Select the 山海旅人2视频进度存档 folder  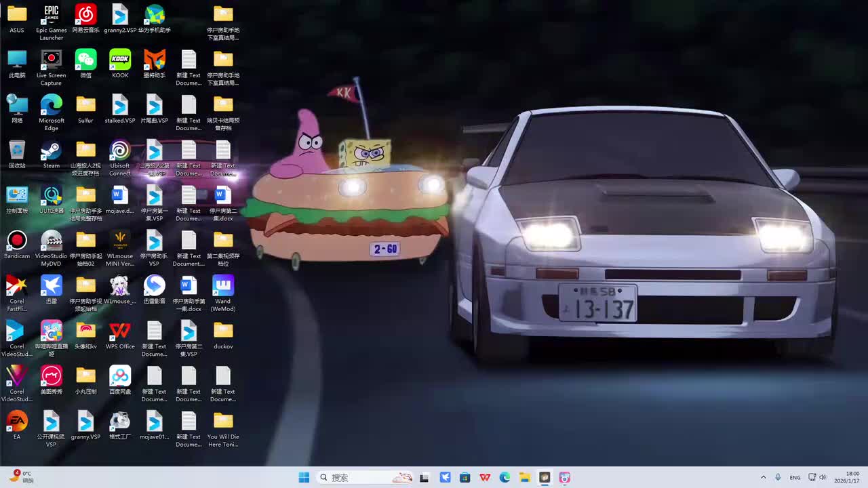[x=85, y=158]
